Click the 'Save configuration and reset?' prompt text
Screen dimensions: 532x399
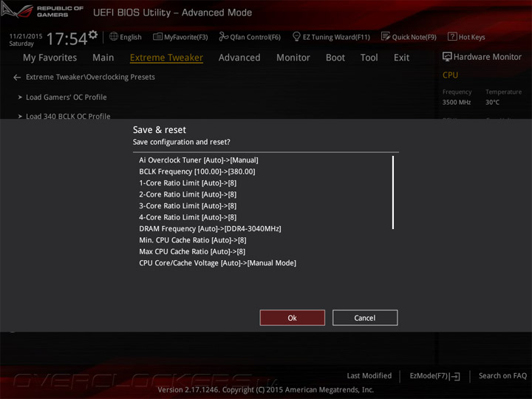[x=182, y=142]
